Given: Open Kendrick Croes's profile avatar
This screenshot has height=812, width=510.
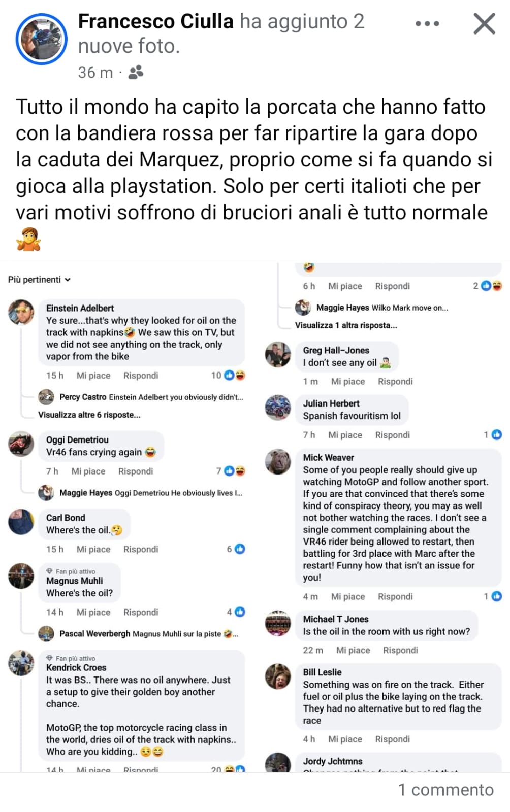Looking at the screenshot, I should coord(21,663).
